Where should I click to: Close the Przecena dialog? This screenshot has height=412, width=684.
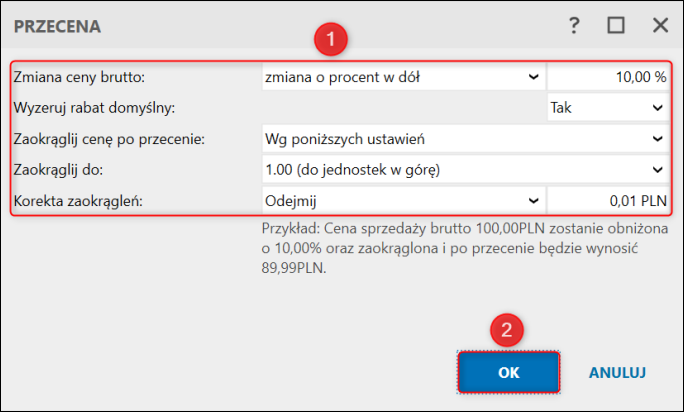coord(659,26)
